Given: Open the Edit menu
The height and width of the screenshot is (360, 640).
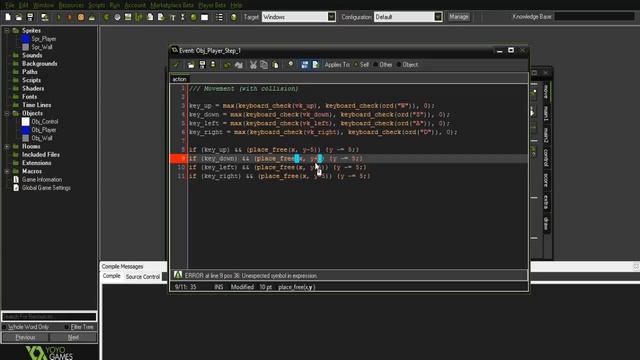Looking at the screenshot, I should pyautogui.click(x=24, y=5).
